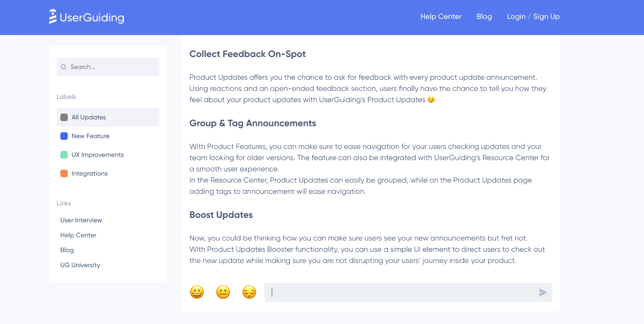Select the smirking face reaction emoji

tap(249, 292)
